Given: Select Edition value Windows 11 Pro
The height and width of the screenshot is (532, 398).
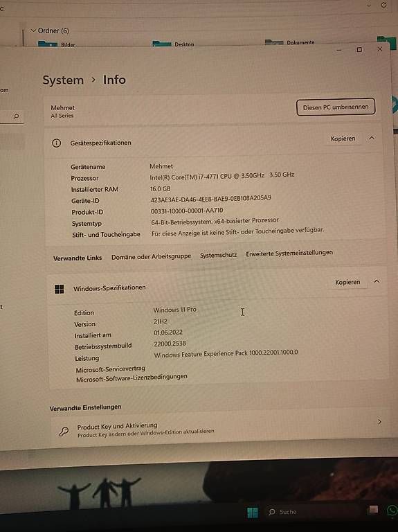Looking at the screenshot, I should (x=174, y=310).
